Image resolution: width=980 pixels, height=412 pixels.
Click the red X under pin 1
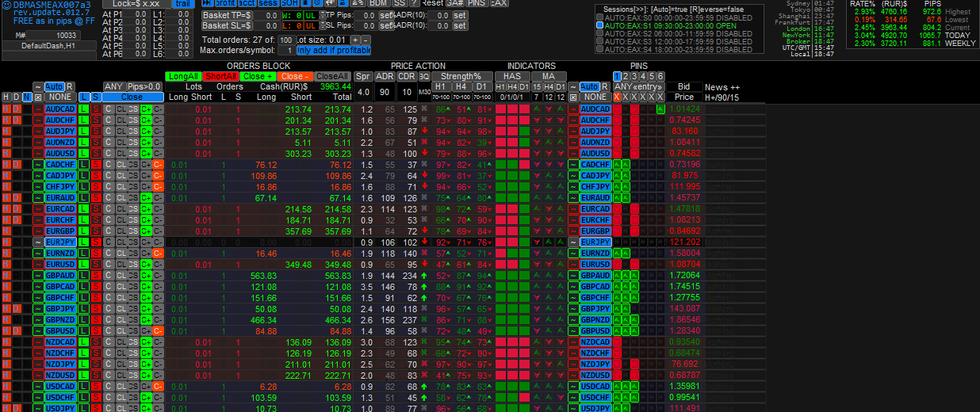pos(618,97)
